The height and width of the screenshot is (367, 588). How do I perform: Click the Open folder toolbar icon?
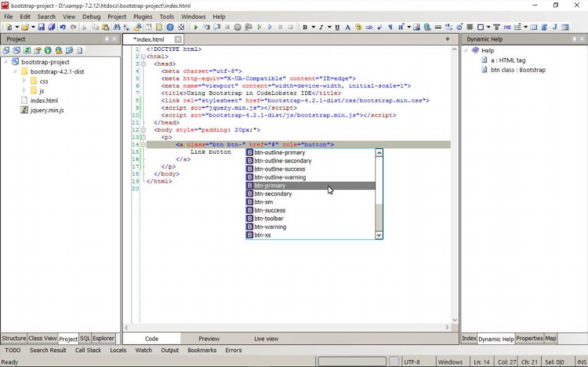click(25, 27)
